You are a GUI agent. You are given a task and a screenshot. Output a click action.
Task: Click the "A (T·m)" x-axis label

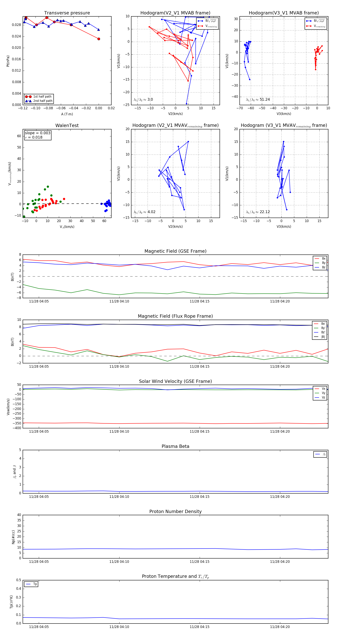click(x=67, y=114)
